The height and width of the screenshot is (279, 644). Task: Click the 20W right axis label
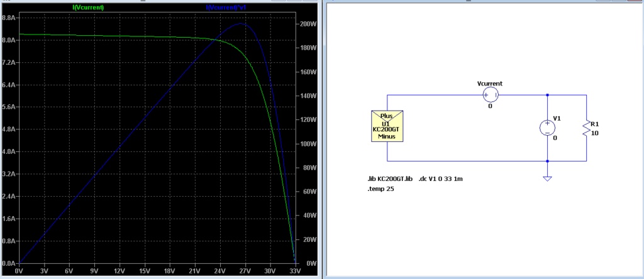coord(309,239)
